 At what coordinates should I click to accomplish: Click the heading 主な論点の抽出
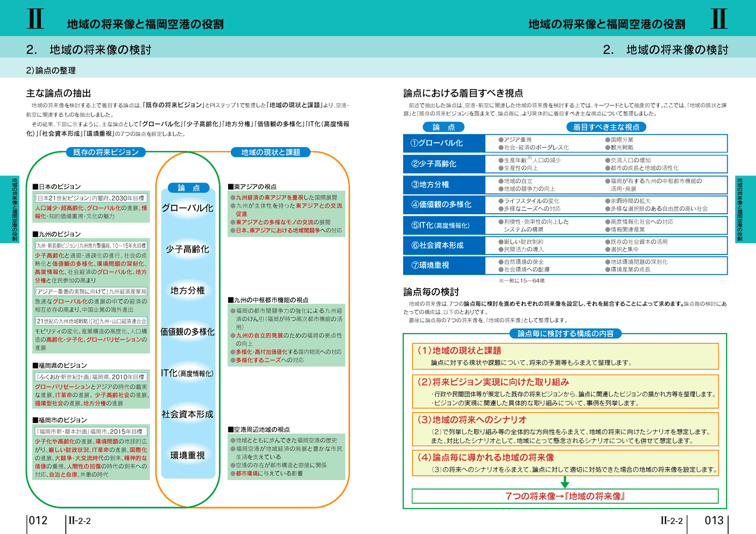click(x=59, y=93)
